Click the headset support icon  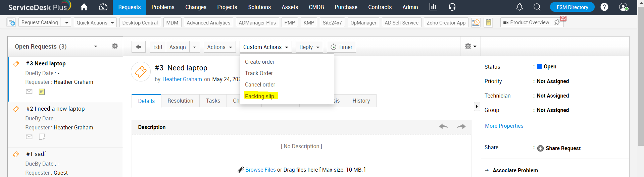(x=452, y=7)
